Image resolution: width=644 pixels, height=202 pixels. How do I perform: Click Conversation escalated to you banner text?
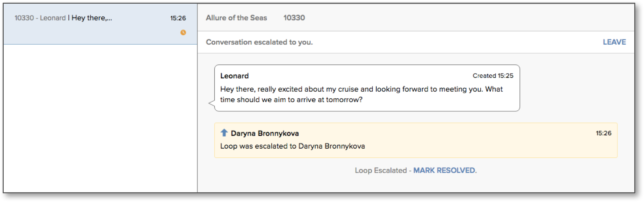coord(259,42)
